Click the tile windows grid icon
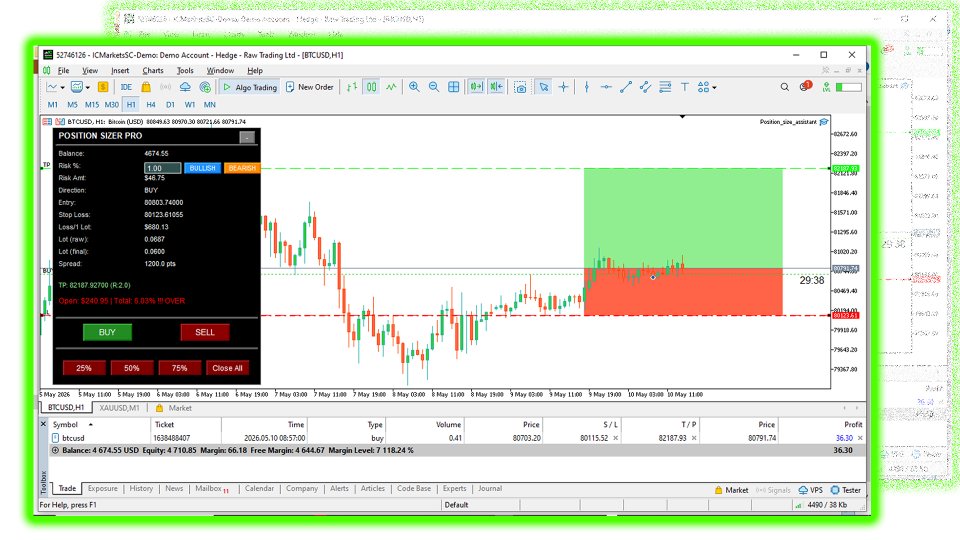The image size is (960, 540). [x=454, y=87]
